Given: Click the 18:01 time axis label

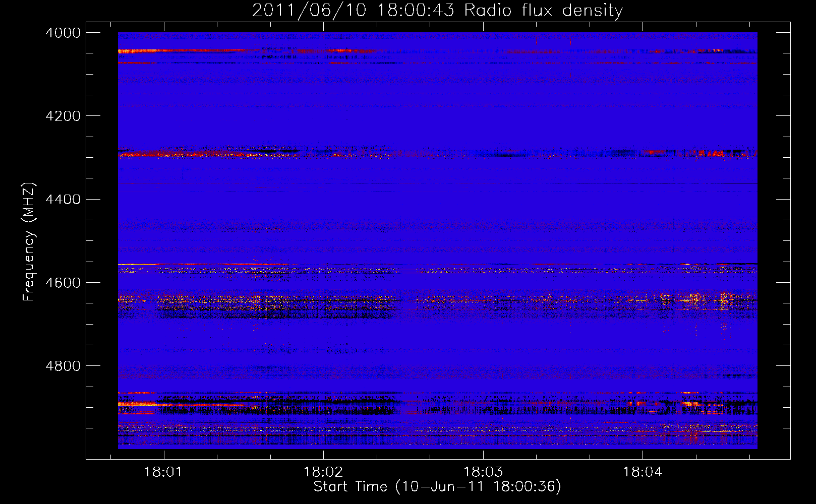Looking at the screenshot, I should [x=163, y=472].
